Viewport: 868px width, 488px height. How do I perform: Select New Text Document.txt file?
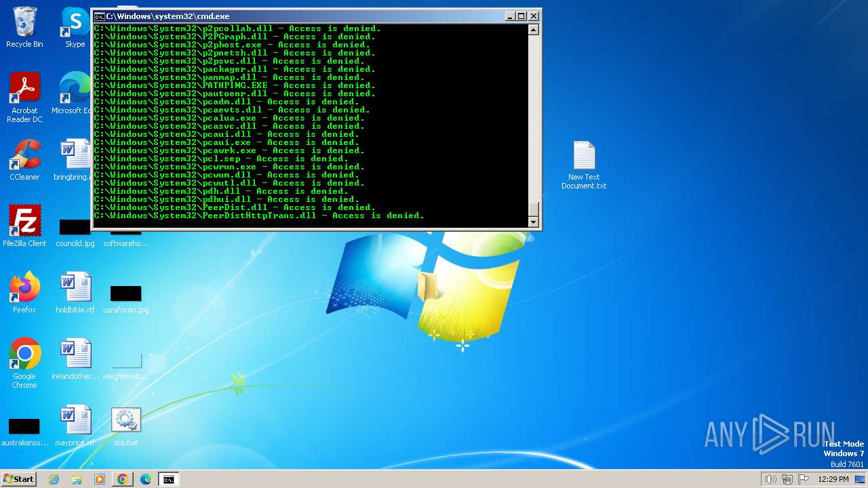(x=584, y=165)
